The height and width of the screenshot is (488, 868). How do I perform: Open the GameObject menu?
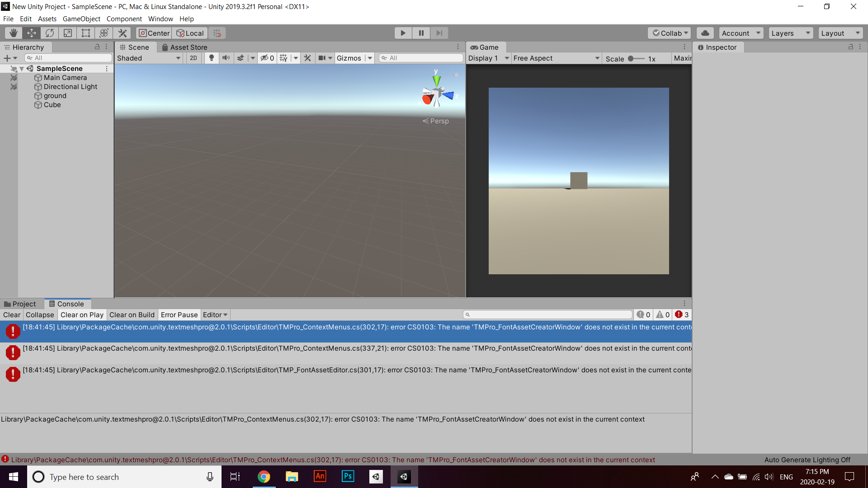click(81, 19)
